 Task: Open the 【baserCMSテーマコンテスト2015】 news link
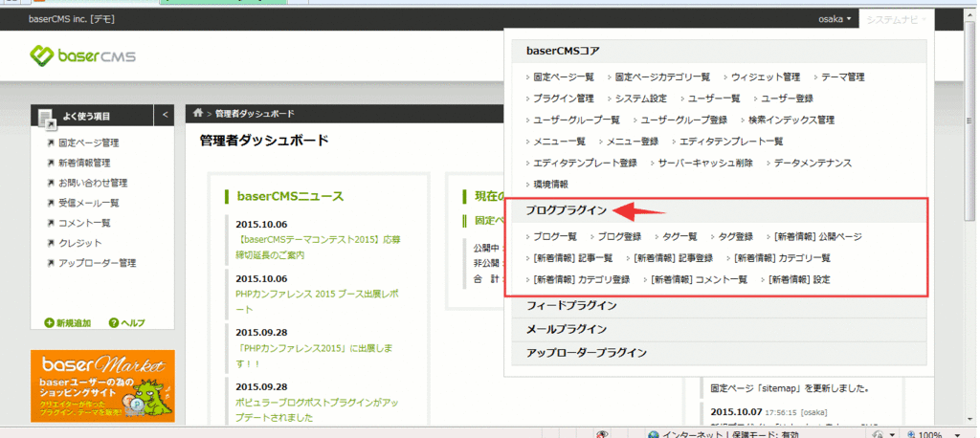318,248
